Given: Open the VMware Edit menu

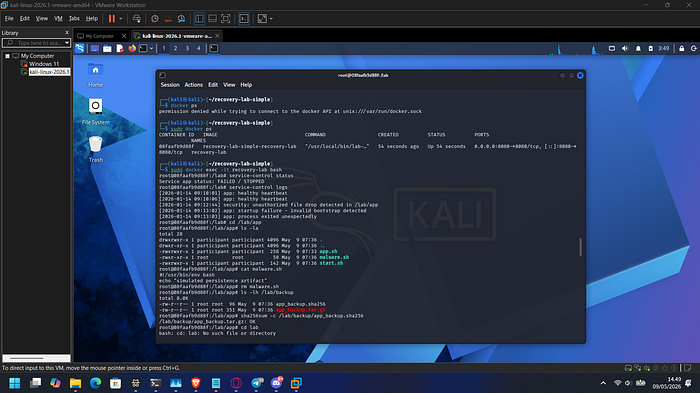Looking at the screenshot, I should click(x=25, y=19).
